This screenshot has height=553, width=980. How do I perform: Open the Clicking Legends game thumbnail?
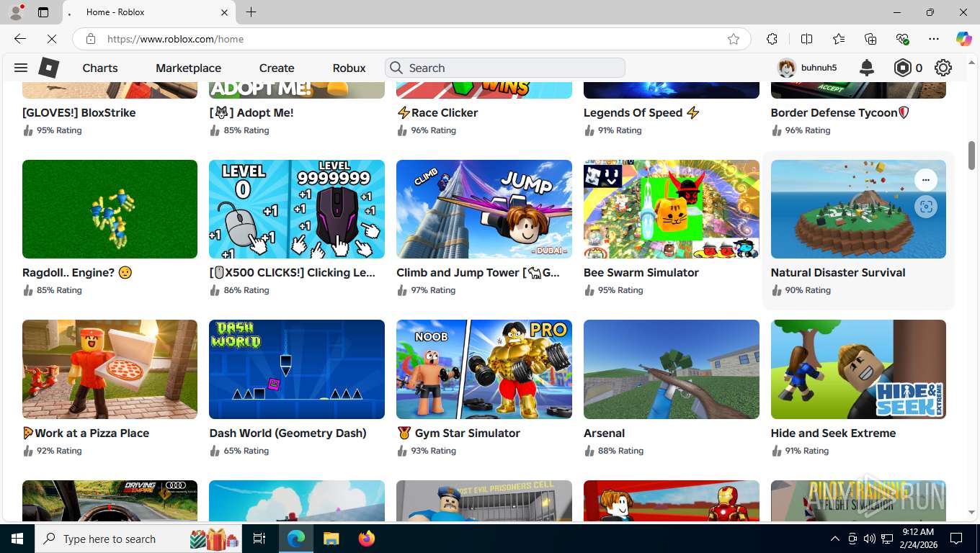[297, 209]
